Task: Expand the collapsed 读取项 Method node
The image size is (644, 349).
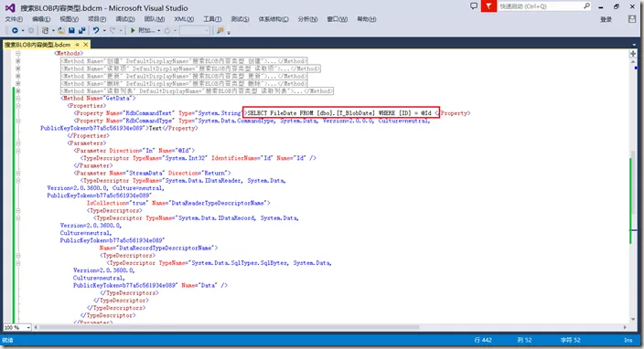Action: 17,69
